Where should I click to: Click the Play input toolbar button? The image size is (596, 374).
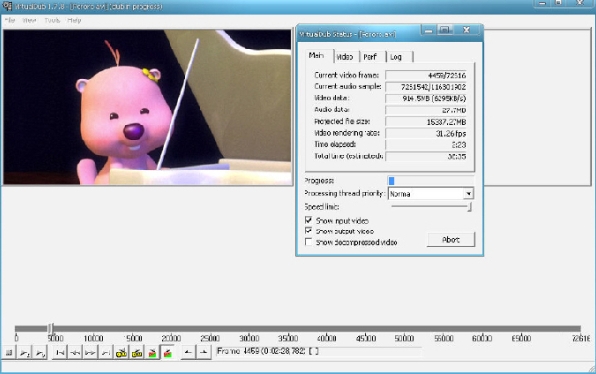pyautogui.click(x=25, y=352)
